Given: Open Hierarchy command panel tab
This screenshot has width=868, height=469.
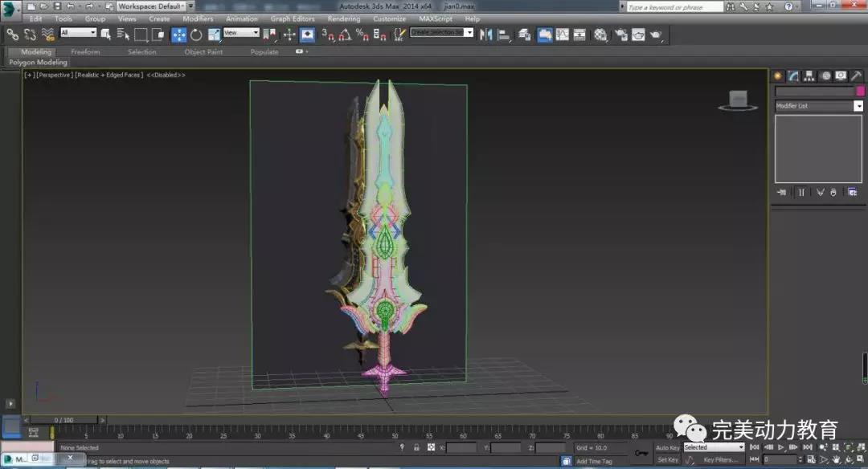Looking at the screenshot, I should tap(809, 75).
